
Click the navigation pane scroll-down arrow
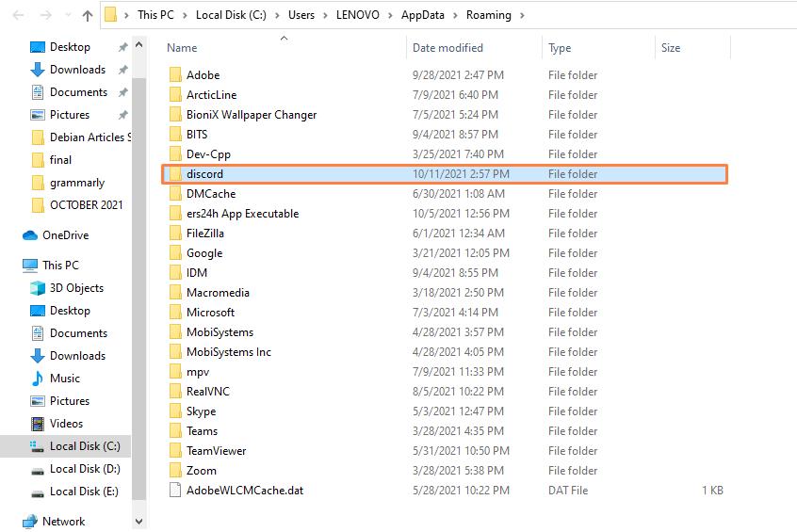point(139,521)
